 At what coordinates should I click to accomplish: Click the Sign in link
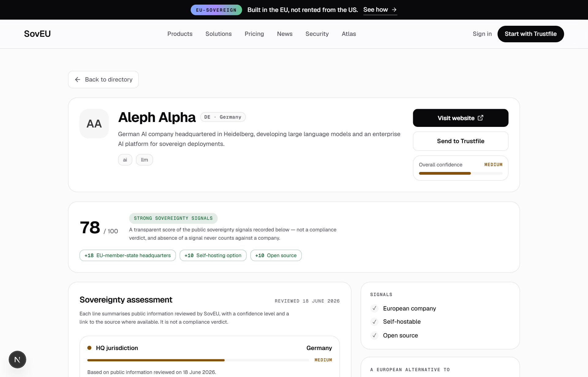(482, 34)
